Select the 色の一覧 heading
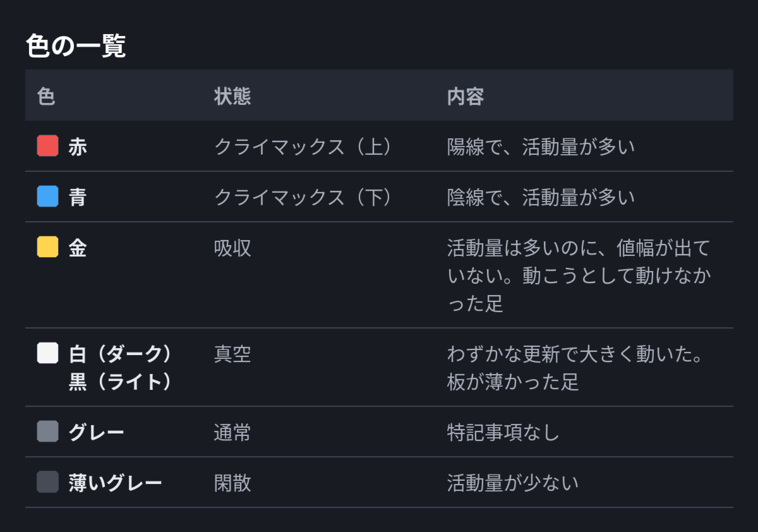Screen dimensions: 758x532 (x=76, y=46)
